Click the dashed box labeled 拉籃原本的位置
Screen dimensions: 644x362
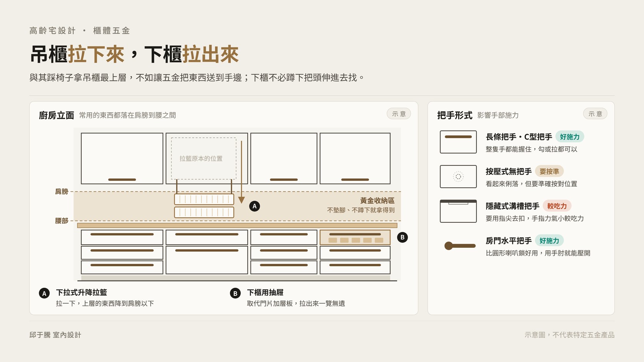[x=204, y=158]
